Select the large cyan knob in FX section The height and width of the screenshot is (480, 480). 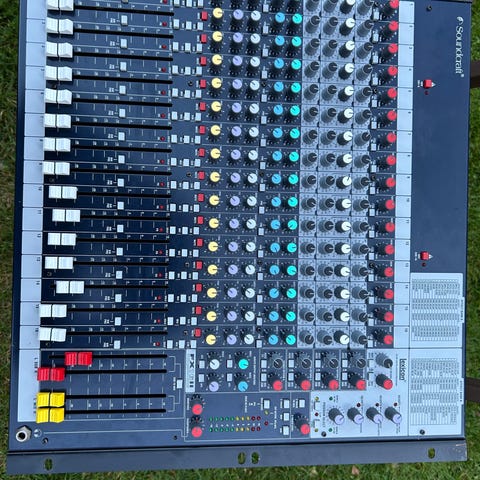coord(243,364)
